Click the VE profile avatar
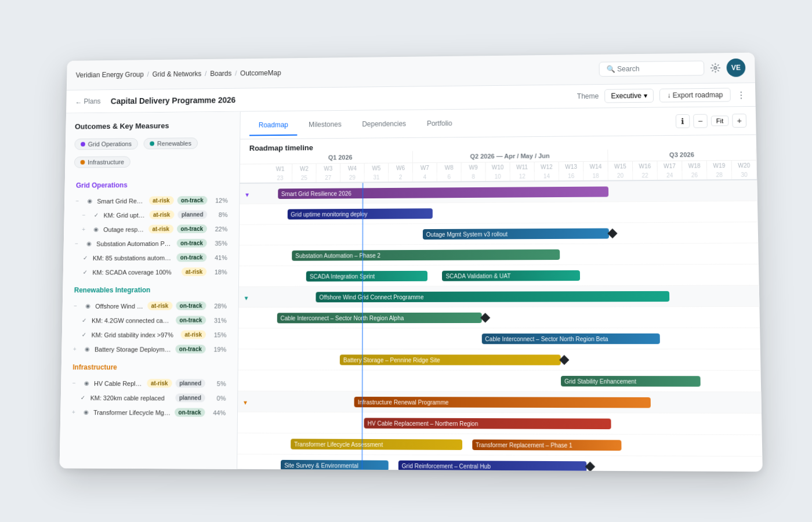 point(735,68)
